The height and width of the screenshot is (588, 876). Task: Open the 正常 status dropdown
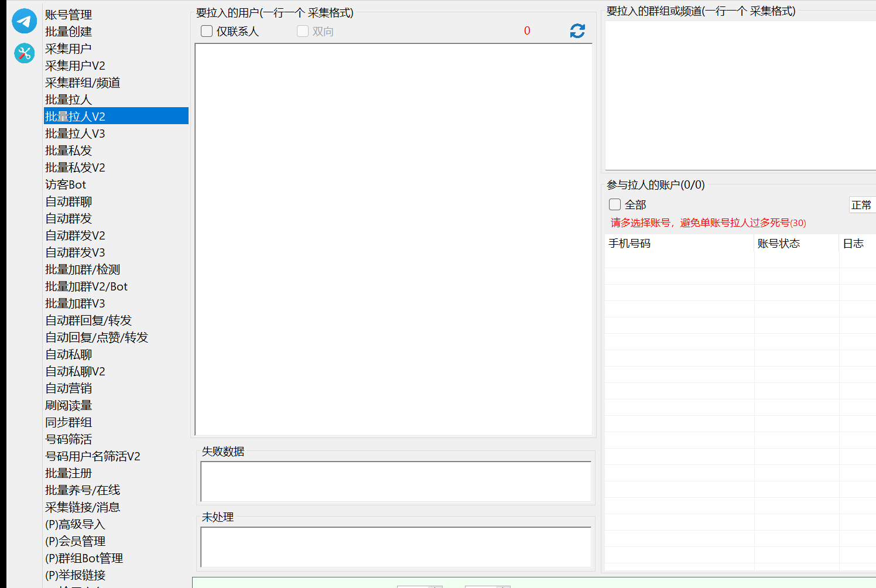pos(863,205)
